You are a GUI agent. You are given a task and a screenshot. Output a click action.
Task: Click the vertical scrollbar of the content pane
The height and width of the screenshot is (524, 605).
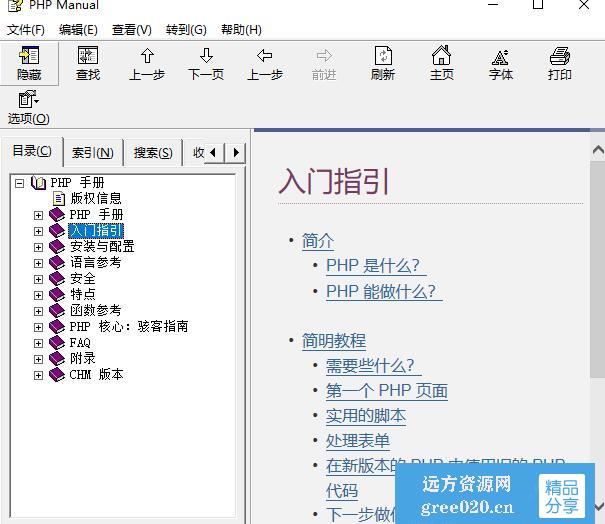tap(597, 300)
